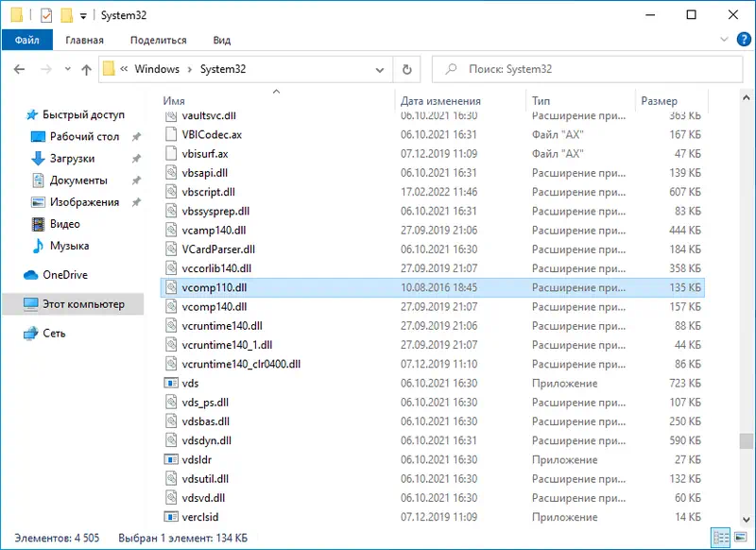Click the vdsldr application icon

[x=171, y=460]
